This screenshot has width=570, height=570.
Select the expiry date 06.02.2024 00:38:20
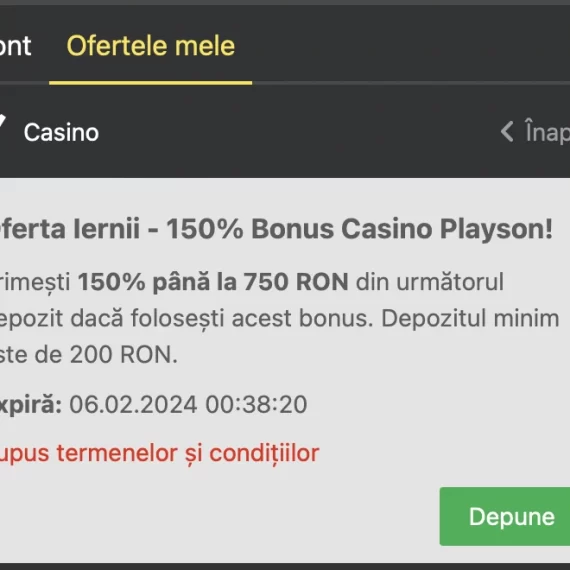(188, 404)
